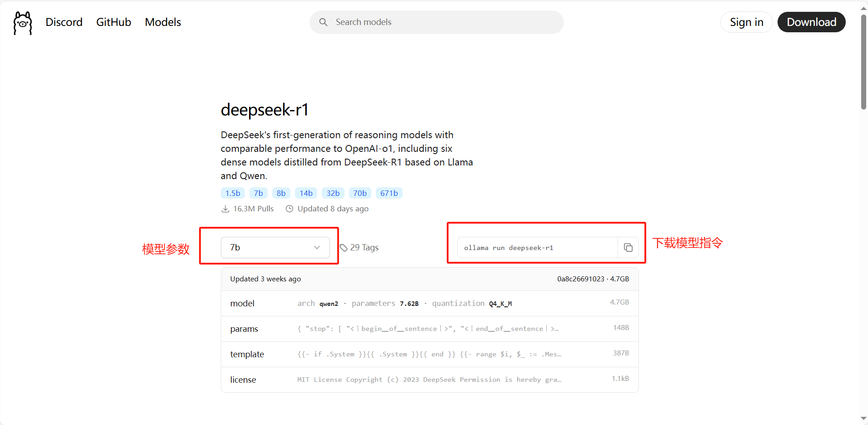
Task: Copy the ollama run command
Action: click(x=628, y=248)
